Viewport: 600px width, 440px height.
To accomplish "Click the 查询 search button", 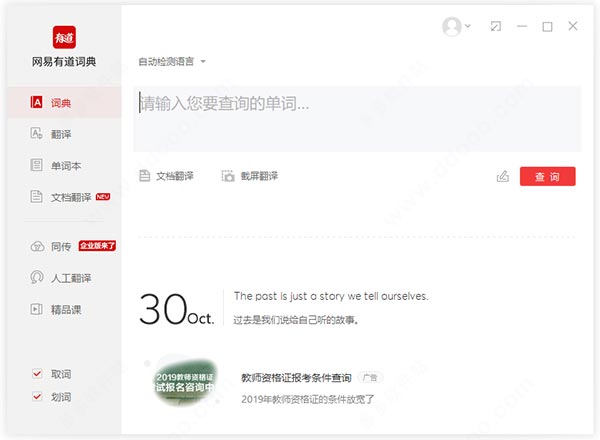I will point(547,176).
